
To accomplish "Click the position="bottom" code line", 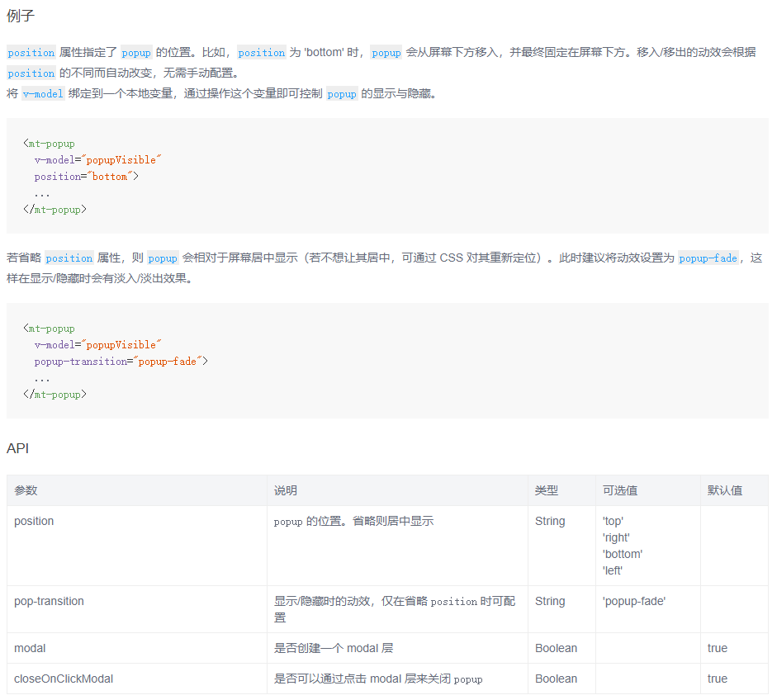I will (86, 177).
